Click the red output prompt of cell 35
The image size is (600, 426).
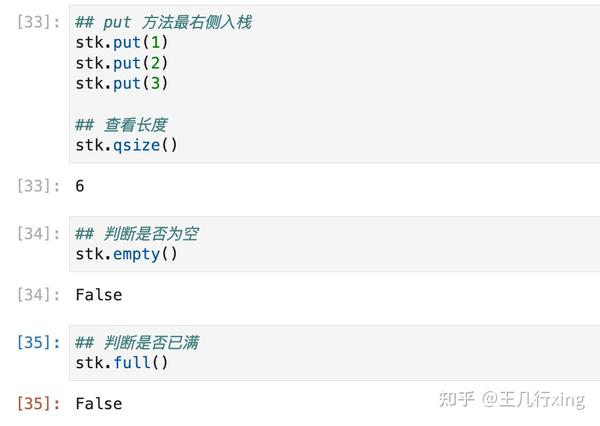[39, 404]
